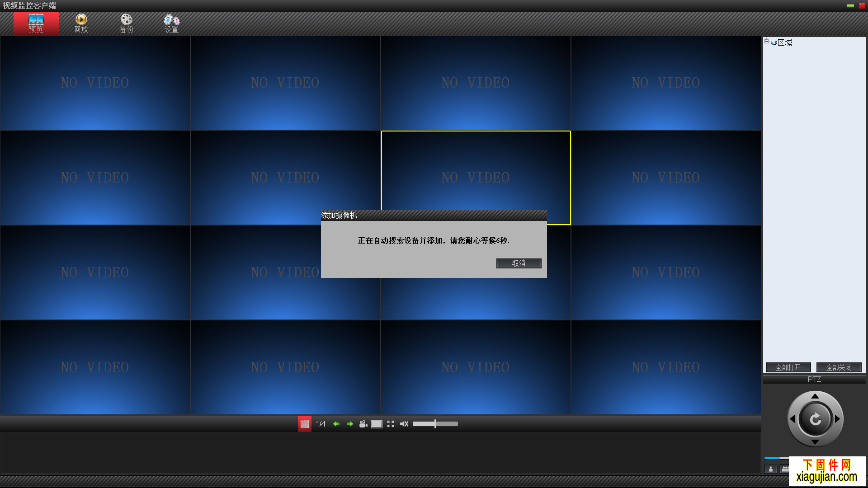Click PTZ tilt-up arrow button

point(815,398)
